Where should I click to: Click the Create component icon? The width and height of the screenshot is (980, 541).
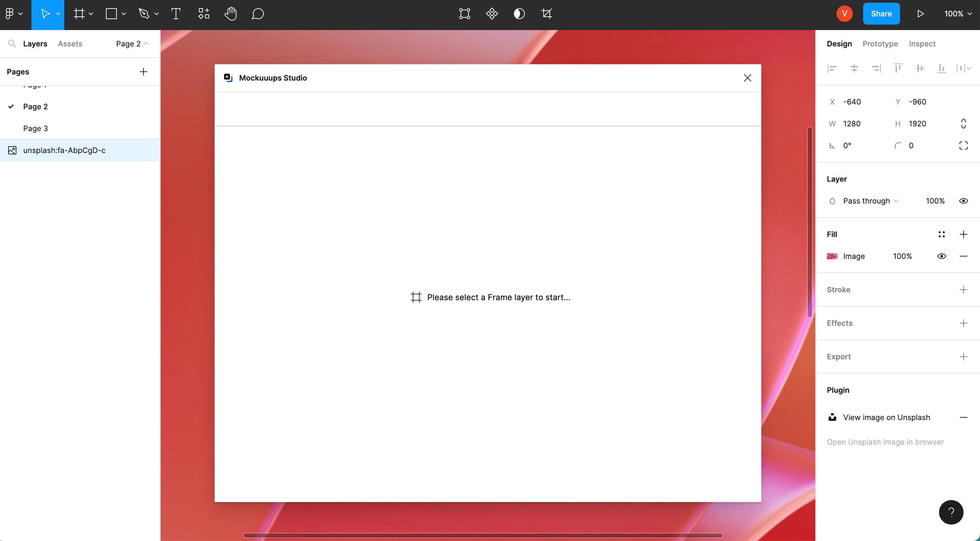click(x=492, y=14)
